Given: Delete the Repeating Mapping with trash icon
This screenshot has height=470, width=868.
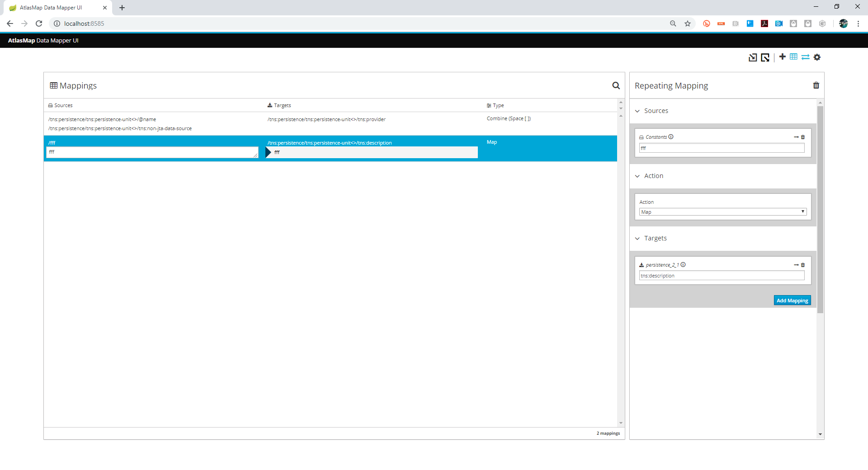Looking at the screenshot, I should (816, 85).
